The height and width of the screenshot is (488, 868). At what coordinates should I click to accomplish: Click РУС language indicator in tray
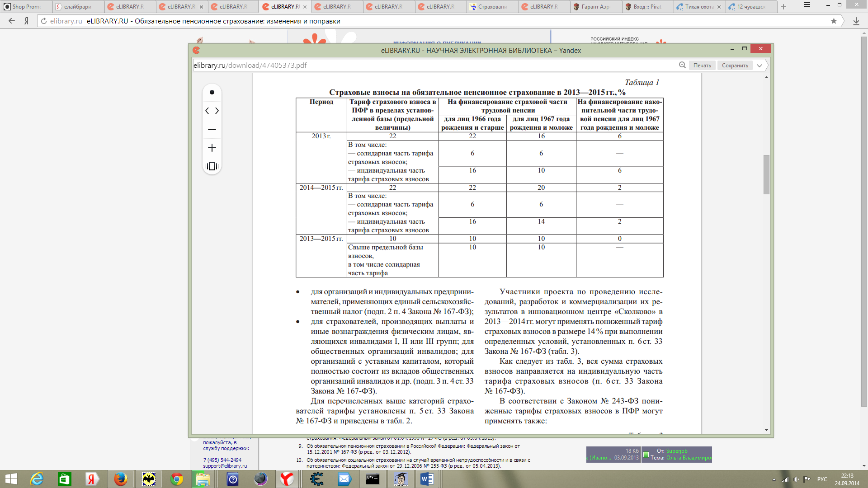click(x=822, y=479)
